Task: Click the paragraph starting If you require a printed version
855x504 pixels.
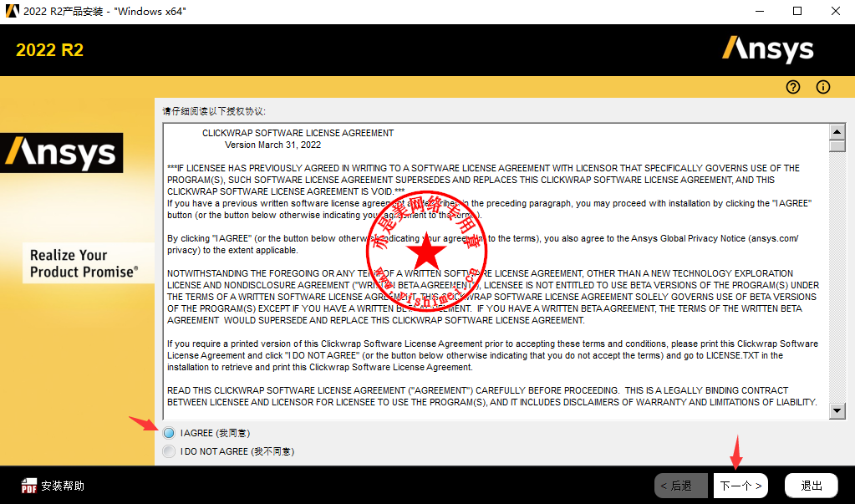Action: coord(492,355)
